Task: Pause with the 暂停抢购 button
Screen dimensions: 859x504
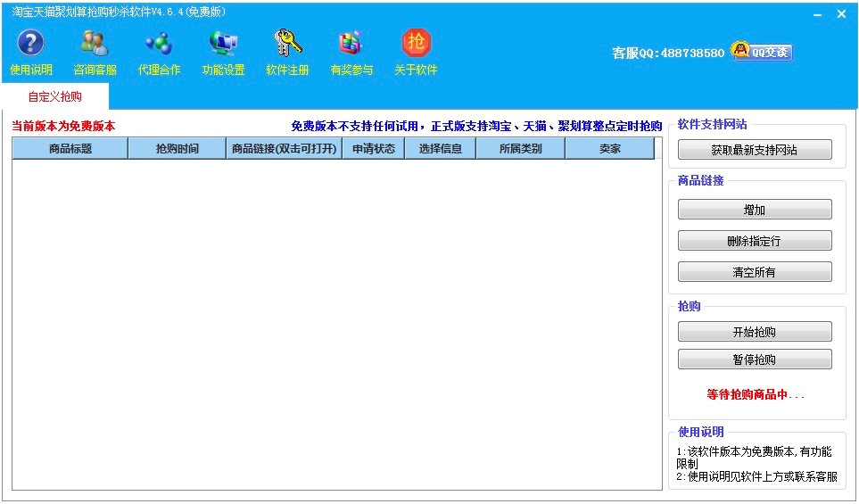Action: click(755, 359)
